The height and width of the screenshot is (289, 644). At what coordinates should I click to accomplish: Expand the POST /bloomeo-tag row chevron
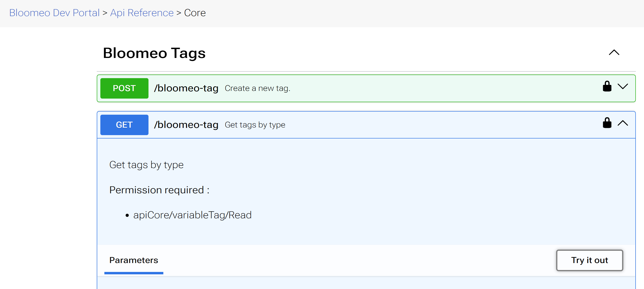pos(623,87)
